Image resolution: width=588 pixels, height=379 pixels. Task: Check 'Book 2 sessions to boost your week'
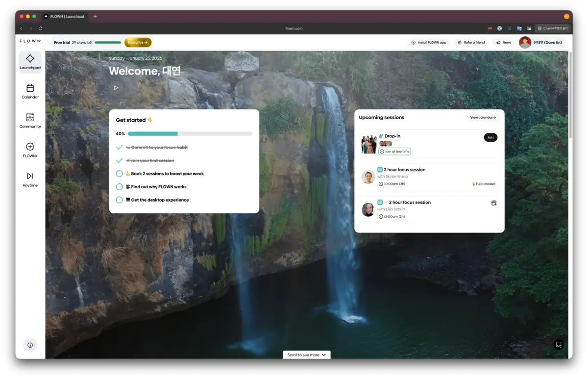tap(120, 174)
